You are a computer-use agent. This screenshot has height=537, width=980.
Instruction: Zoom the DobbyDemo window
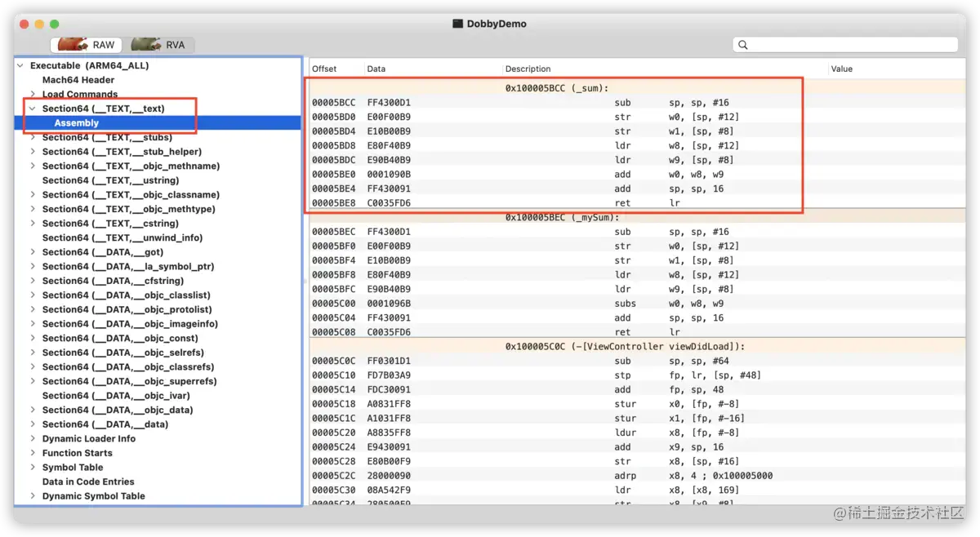[55, 24]
